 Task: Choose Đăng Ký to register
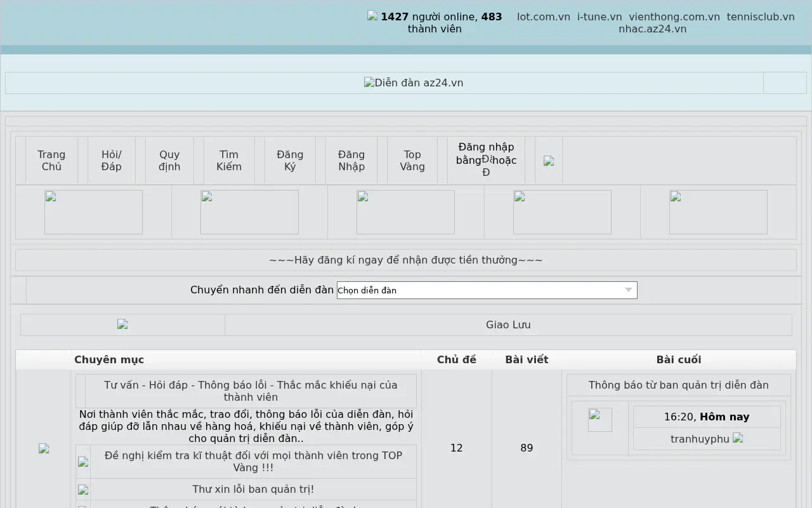290,161
